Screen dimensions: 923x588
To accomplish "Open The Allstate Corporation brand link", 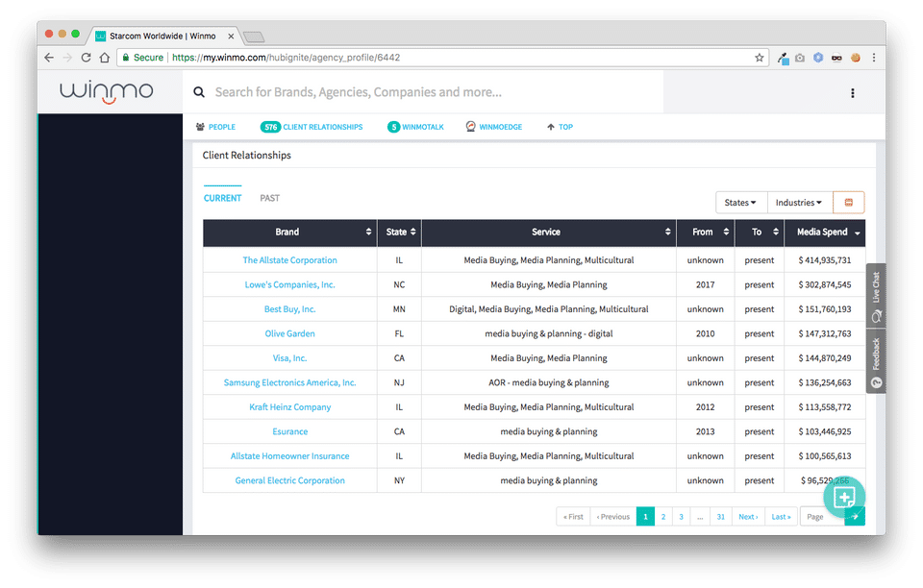I will (x=289, y=260).
